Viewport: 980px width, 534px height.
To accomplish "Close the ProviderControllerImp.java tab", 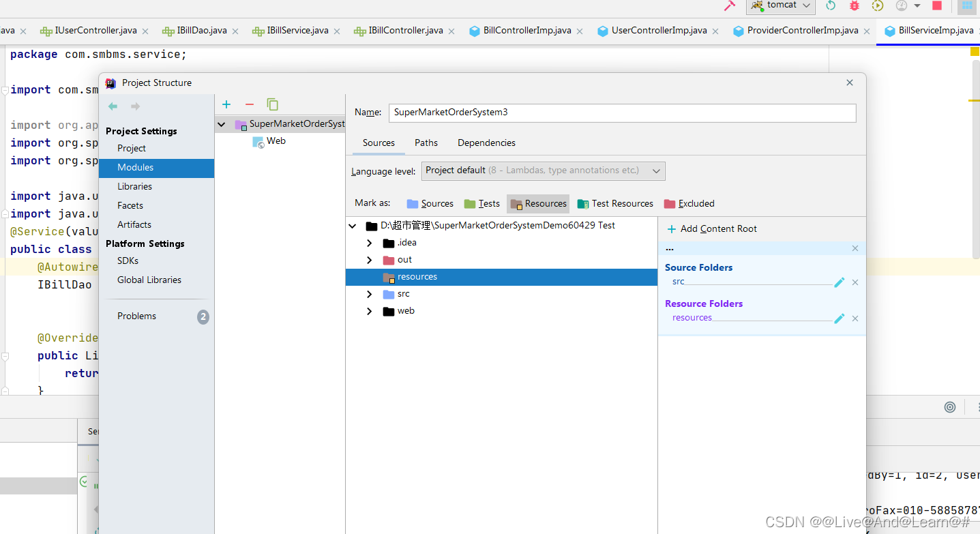I will 867,31.
